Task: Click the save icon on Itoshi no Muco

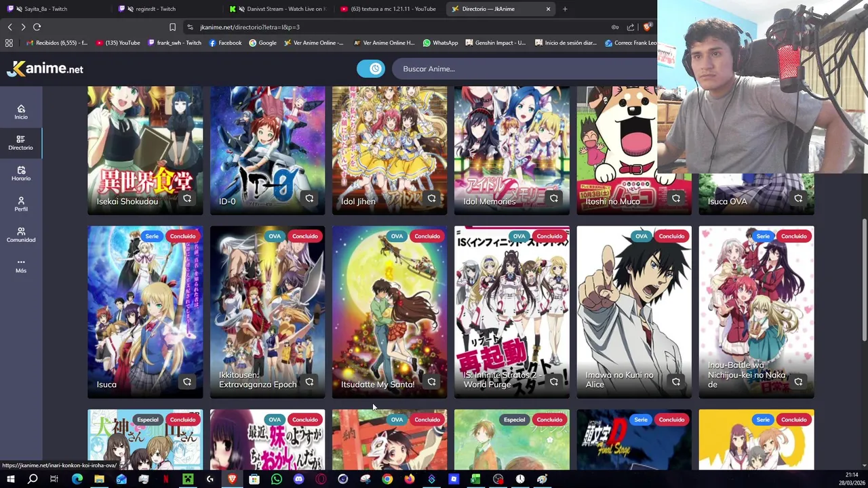Action: click(676, 199)
